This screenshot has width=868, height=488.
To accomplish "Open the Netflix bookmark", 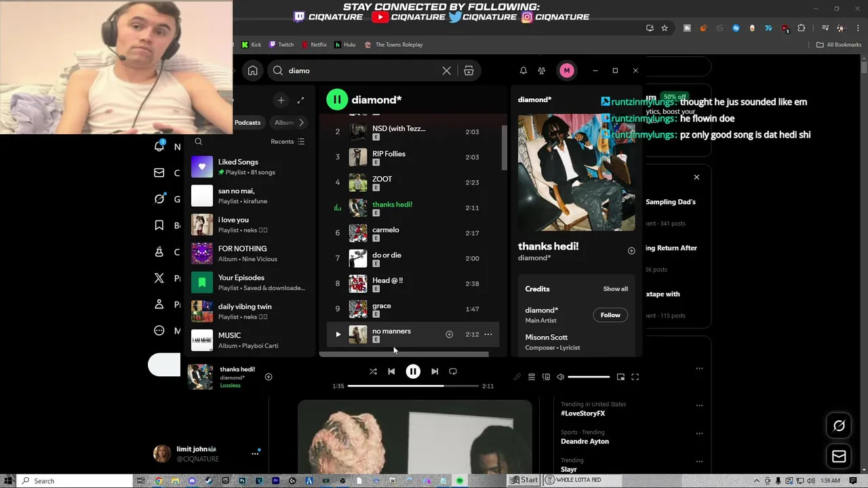I will click(x=313, y=45).
